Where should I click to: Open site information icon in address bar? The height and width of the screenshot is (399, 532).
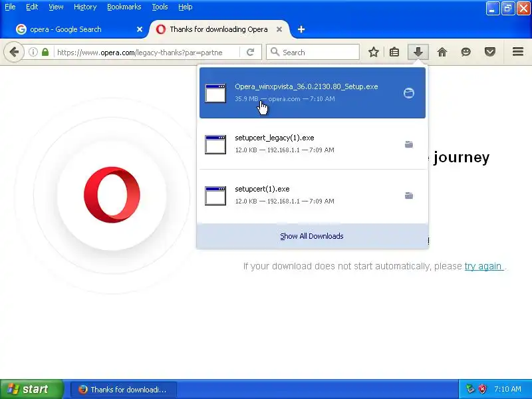(33, 52)
